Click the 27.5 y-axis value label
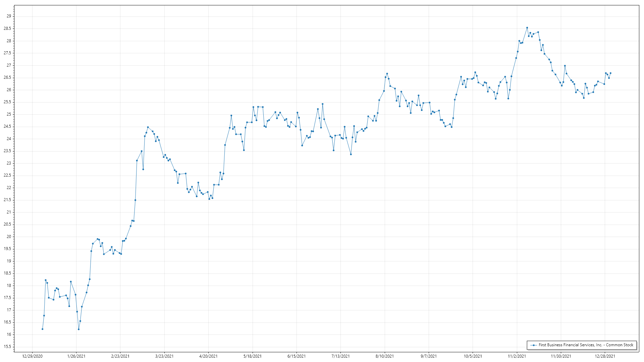 coord(7,53)
